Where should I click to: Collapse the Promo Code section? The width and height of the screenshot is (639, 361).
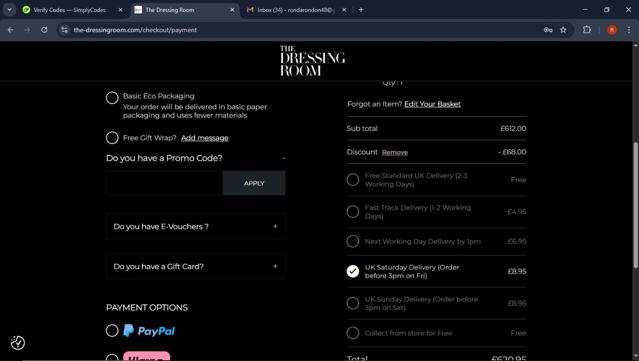pos(284,158)
